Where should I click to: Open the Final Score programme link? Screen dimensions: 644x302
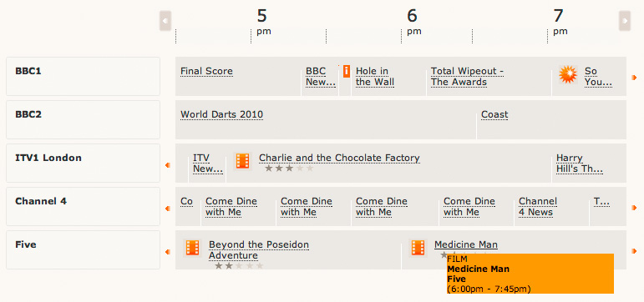(206, 72)
